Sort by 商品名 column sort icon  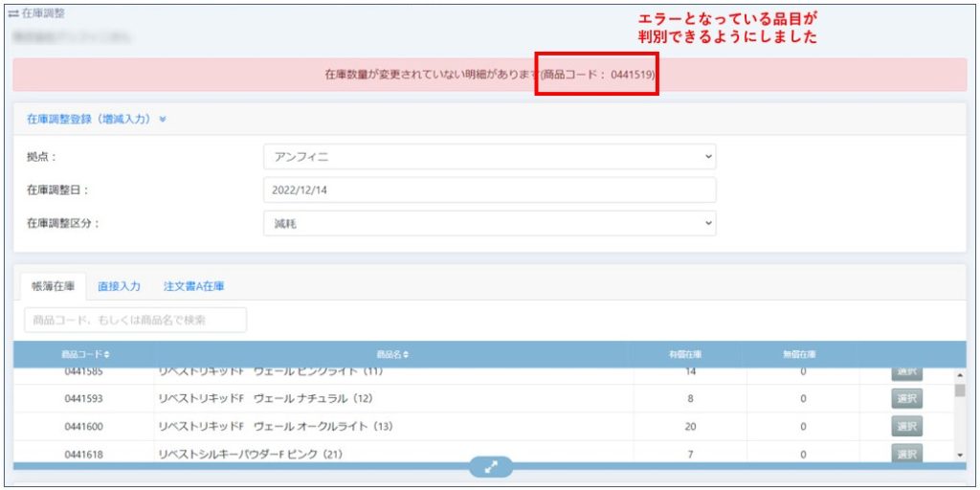pos(406,355)
